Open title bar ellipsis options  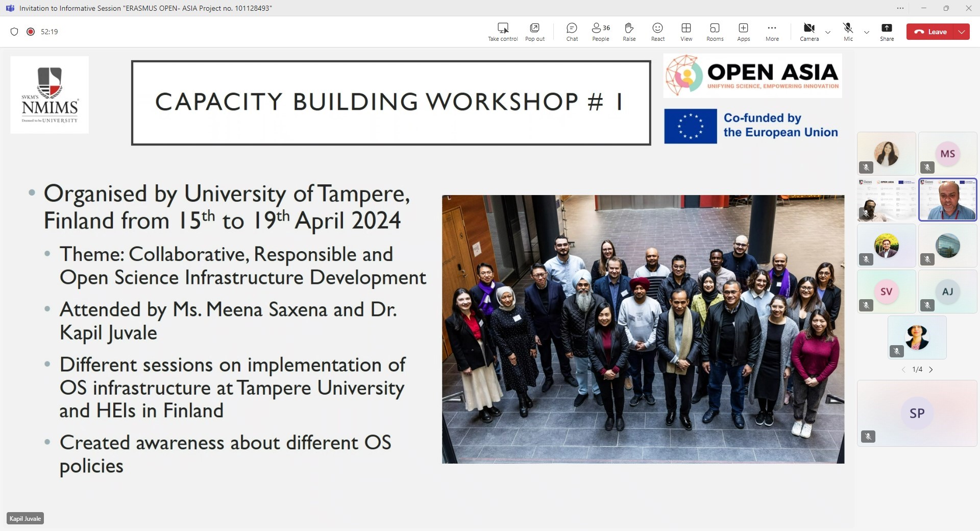click(x=900, y=8)
